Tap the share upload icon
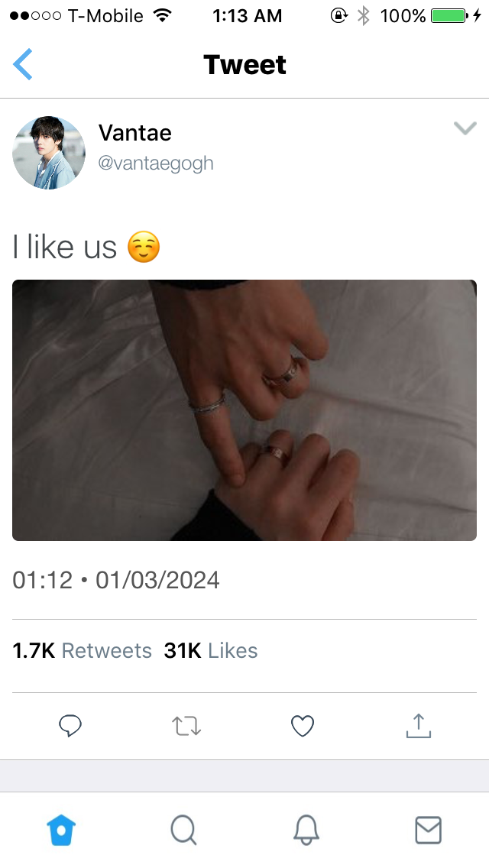This screenshot has height=868, width=489. tap(419, 726)
